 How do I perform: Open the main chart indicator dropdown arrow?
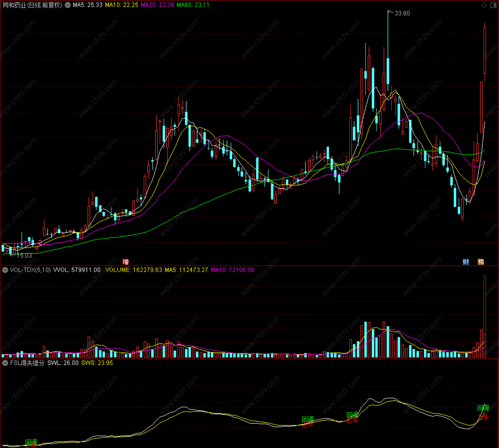coord(68,5)
